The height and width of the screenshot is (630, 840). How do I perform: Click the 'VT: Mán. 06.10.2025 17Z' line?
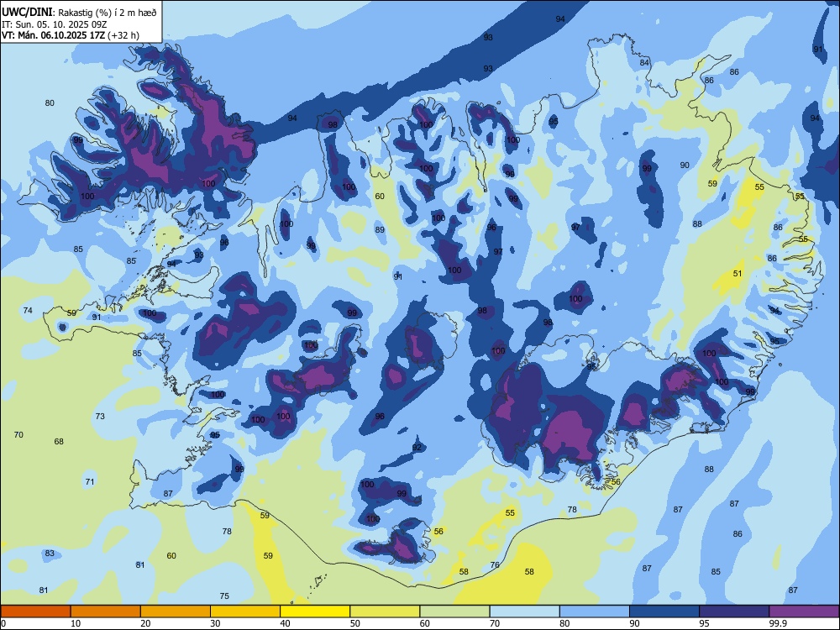tap(54, 35)
